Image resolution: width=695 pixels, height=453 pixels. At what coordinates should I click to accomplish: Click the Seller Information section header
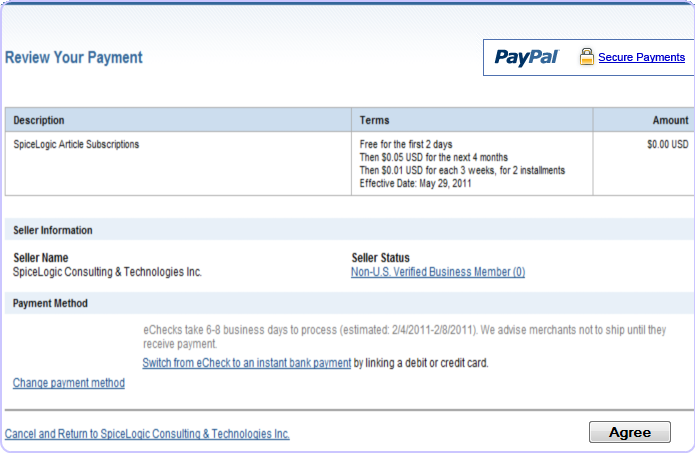pyautogui.click(x=53, y=230)
